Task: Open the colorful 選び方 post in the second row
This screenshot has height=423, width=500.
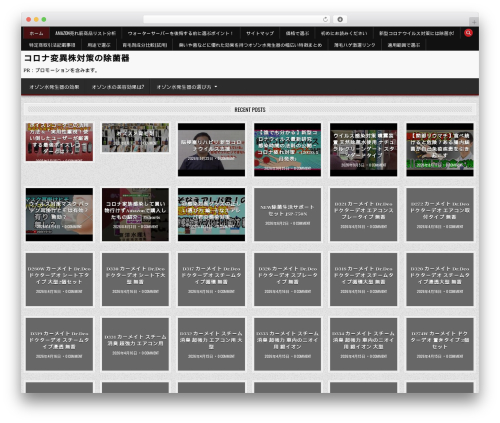Action: (x=211, y=214)
